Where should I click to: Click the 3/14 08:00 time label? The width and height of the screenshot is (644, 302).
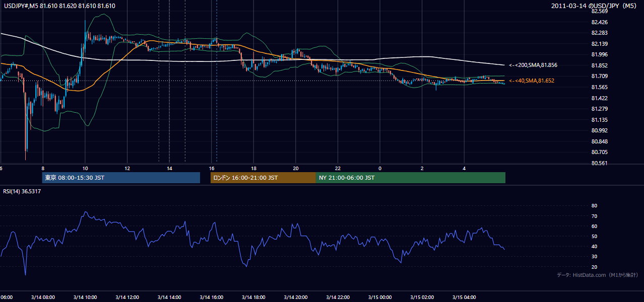42,297
